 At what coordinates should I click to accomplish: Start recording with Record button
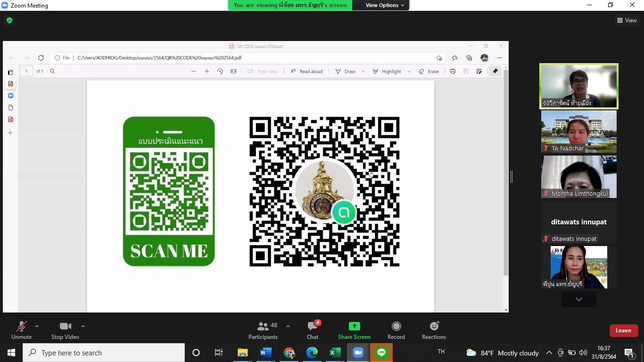click(x=396, y=330)
